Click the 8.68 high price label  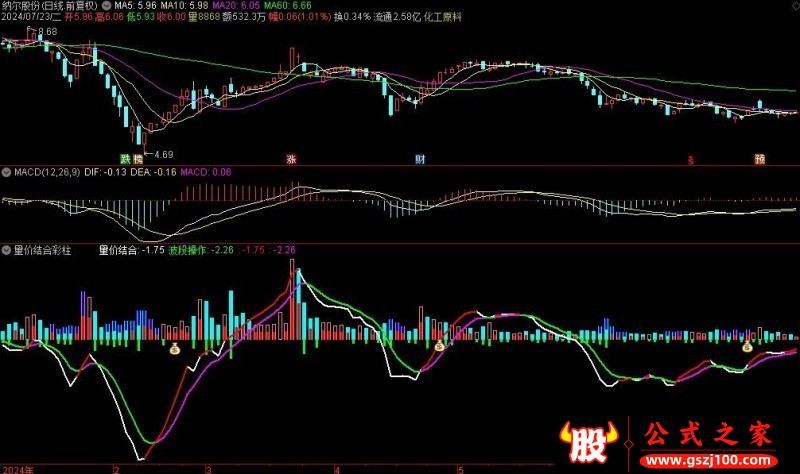[x=47, y=32]
